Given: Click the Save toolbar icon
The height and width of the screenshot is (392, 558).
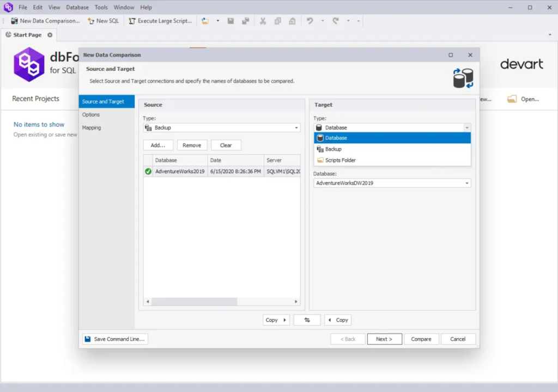Looking at the screenshot, I should [x=231, y=21].
